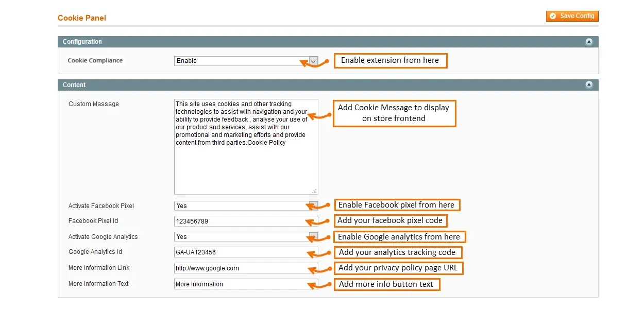The image size is (644, 309).
Task: Open the Cookie Compliance dropdown
Action: click(246, 61)
